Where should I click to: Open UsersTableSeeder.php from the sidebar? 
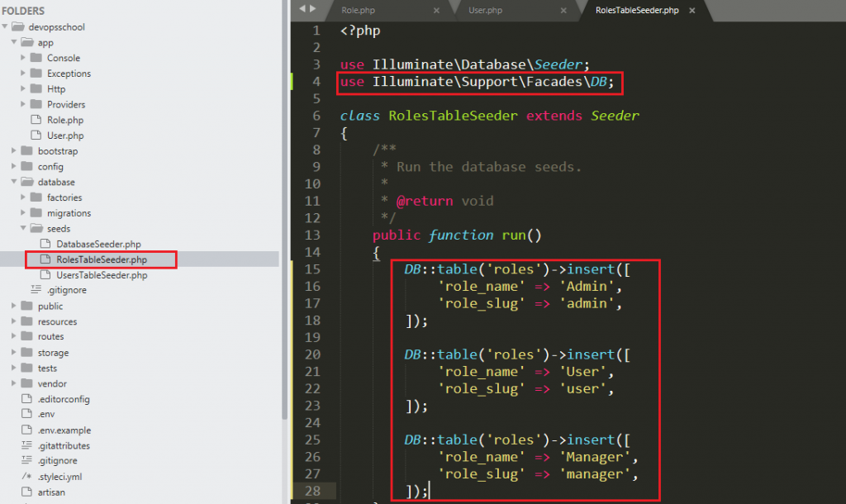(x=102, y=275)
